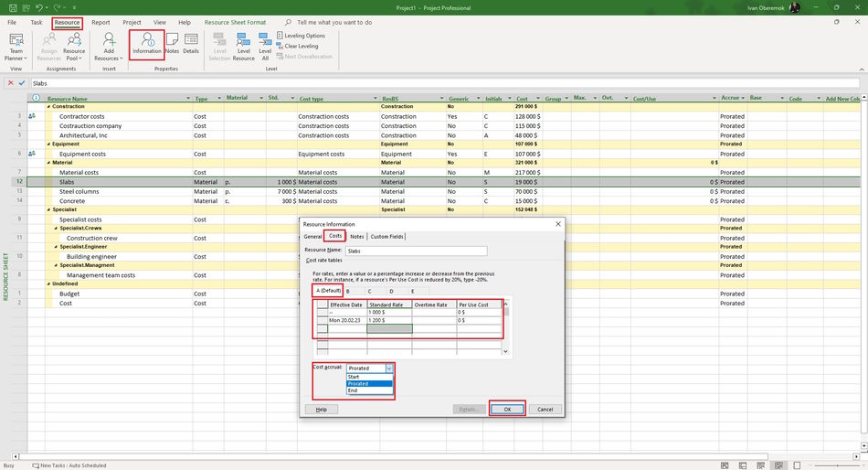868x470 pixels.
Task: Click status bar New Tasks Auto Scheduled
Action: 69,465
